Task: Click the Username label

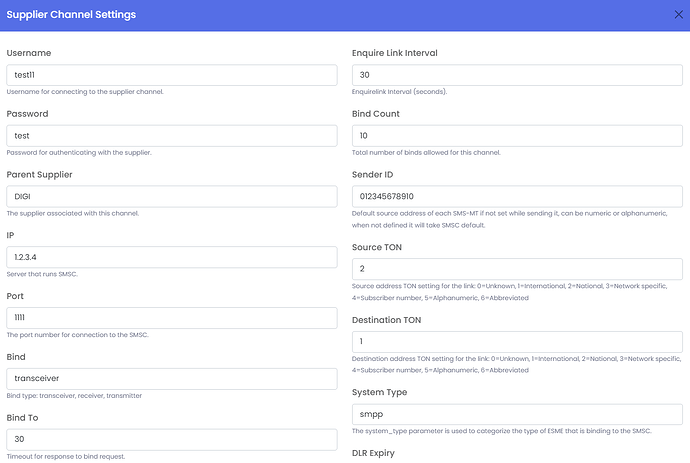Action: (x=29, y=53)
